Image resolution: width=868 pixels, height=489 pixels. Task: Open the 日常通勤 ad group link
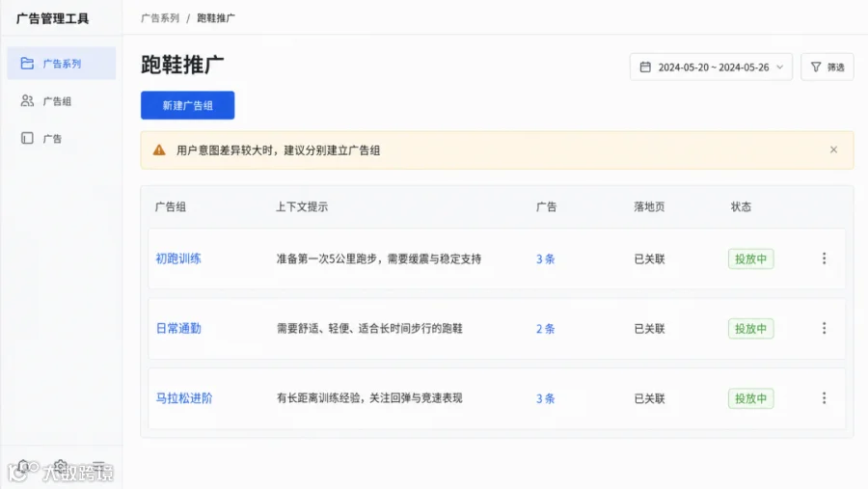(x=178, y=328)
